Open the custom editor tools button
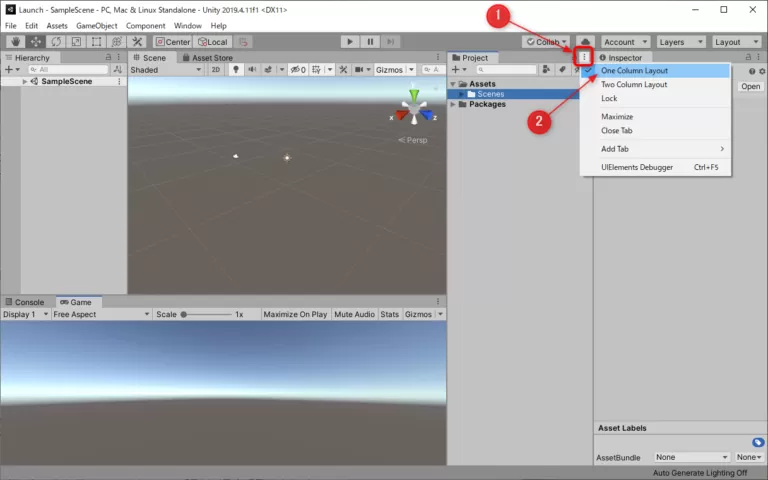 point(137,42)
